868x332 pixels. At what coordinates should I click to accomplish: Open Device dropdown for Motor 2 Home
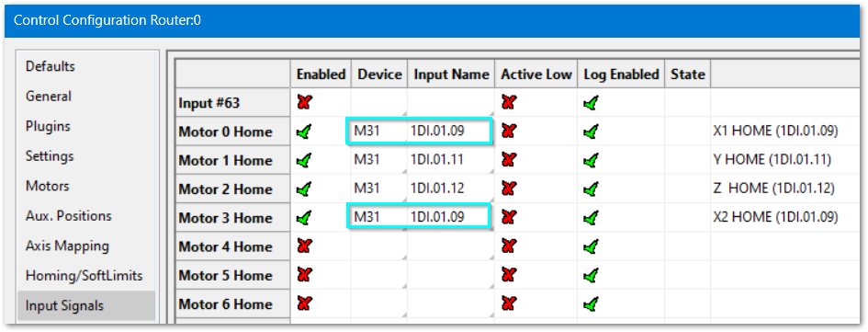pyautogui.click(x=379, y=189)
